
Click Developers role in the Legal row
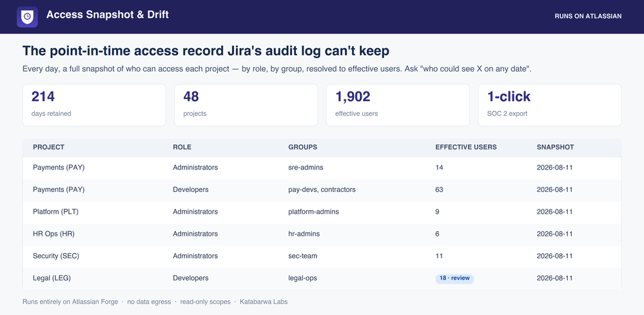(191, 278)
